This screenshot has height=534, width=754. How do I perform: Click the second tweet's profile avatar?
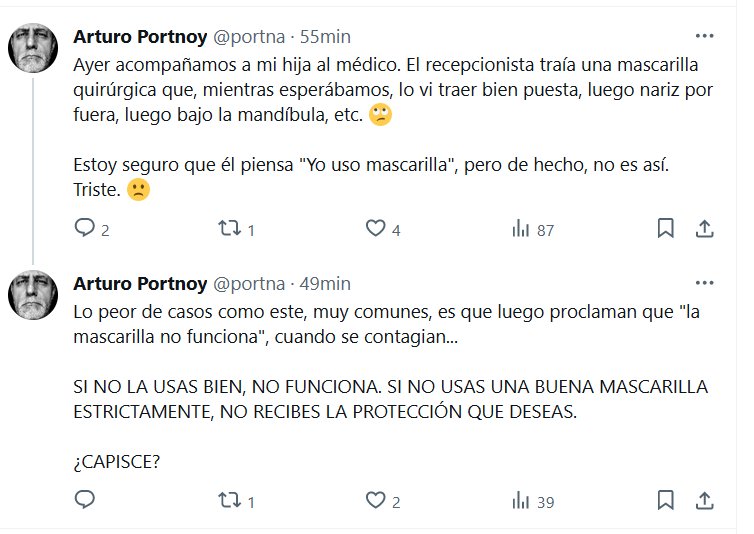point(33,294)
